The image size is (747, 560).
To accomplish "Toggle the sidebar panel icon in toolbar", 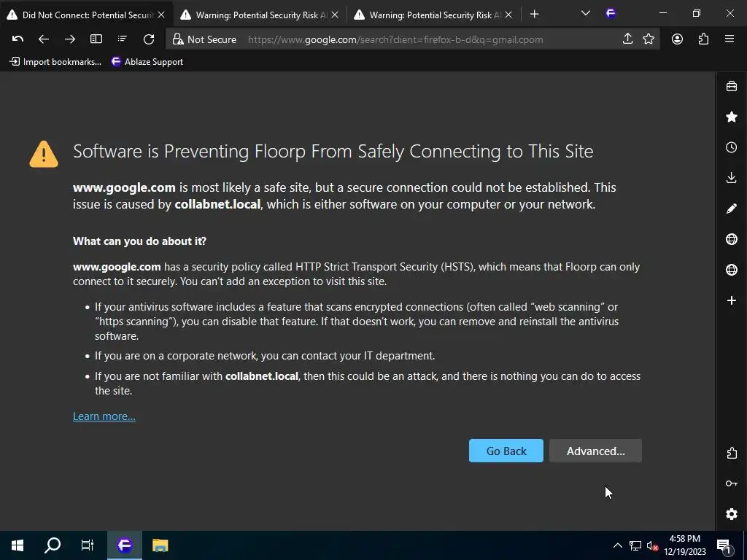I will 96,39.
